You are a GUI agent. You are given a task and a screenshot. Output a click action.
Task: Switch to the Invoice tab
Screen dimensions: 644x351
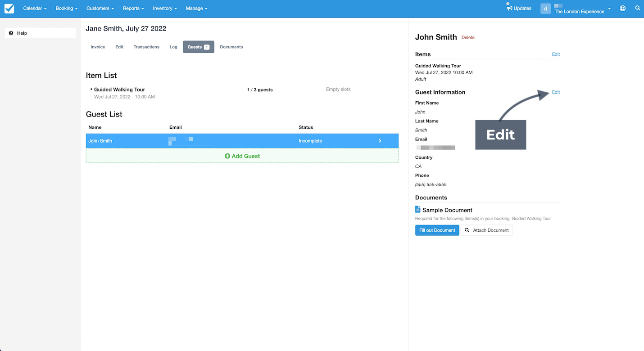pos(98,47)
